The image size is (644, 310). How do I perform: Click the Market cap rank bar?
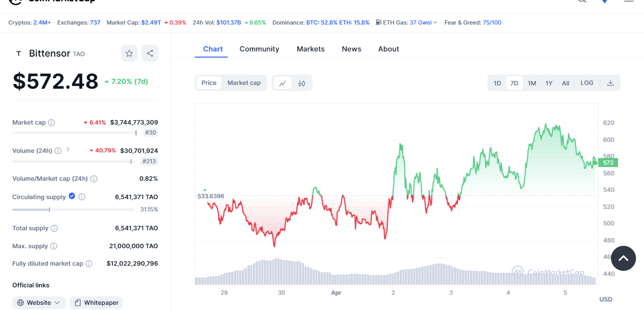74,133
